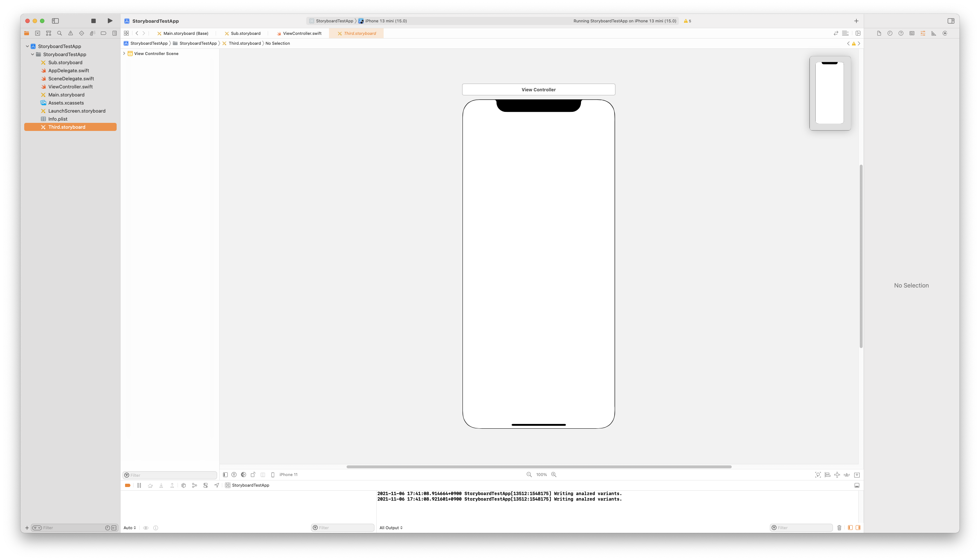The height and width of the screenshot is (560, 980).
Task: Switch to the Main.storyboard (Base) tab
Action: click(185, 33)
